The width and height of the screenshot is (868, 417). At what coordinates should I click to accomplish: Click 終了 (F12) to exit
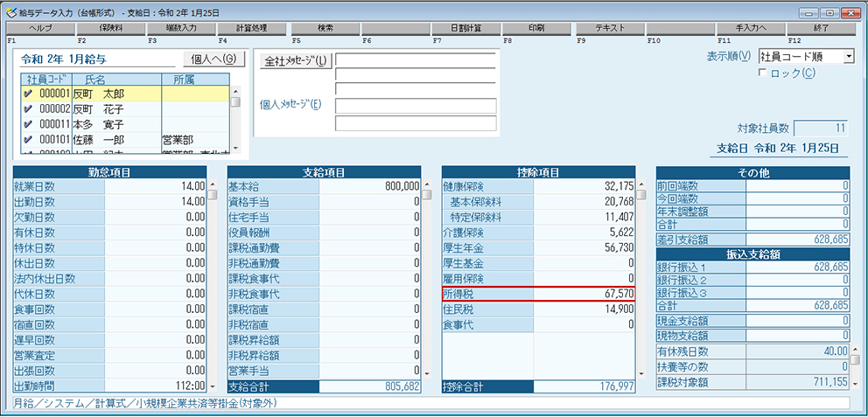821,28
